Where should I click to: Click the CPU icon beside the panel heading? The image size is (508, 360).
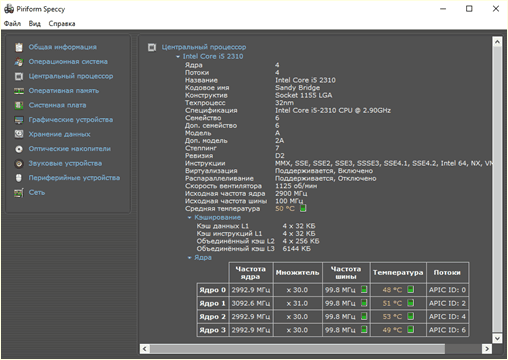coord(152,47)
